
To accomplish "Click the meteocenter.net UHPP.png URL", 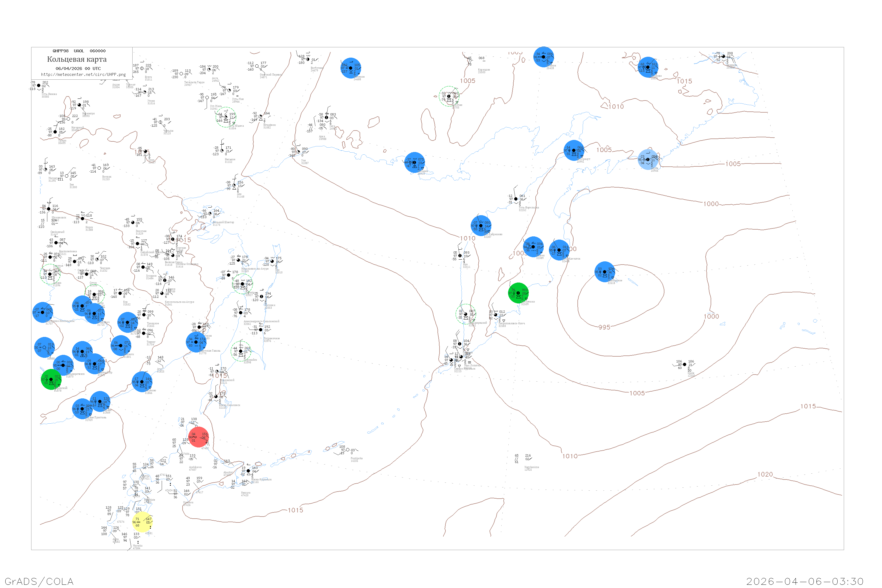I will tap(83, 75).
